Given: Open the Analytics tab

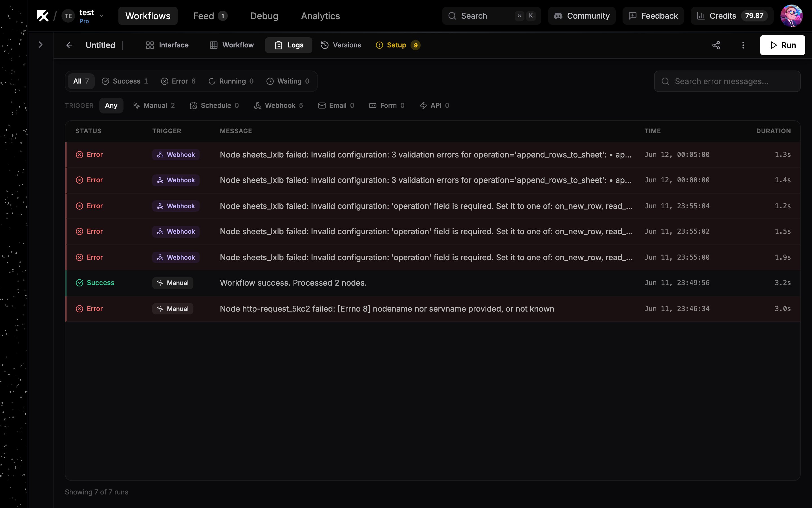Looking at the screenshot, I should (320, 16).
